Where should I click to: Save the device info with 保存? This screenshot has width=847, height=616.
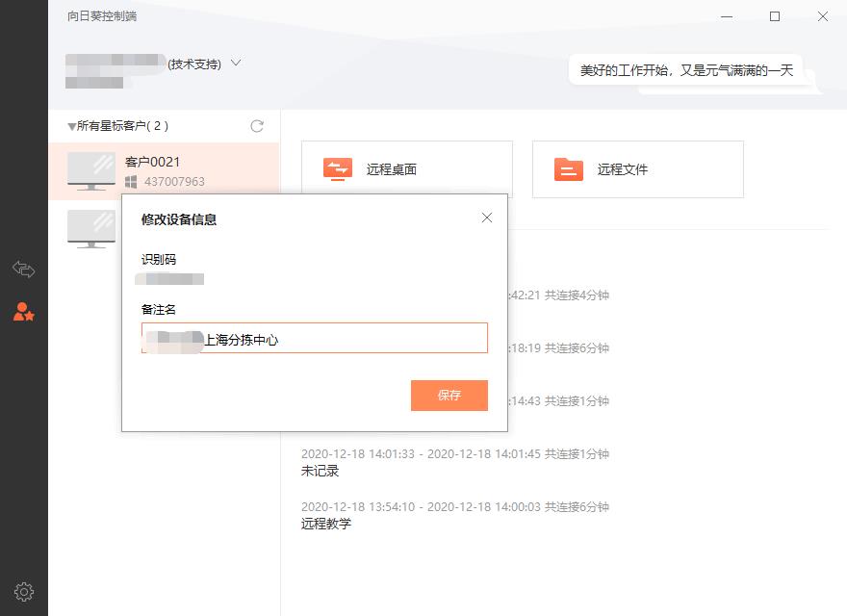pyautogui.click(x=449, y=396)
